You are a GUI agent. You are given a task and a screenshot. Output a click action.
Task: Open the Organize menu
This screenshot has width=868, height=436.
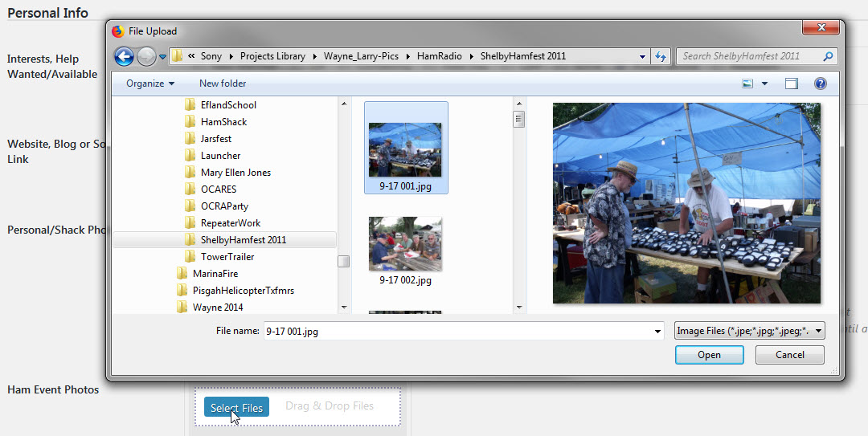pyautogui.click(x=149, y=84)
